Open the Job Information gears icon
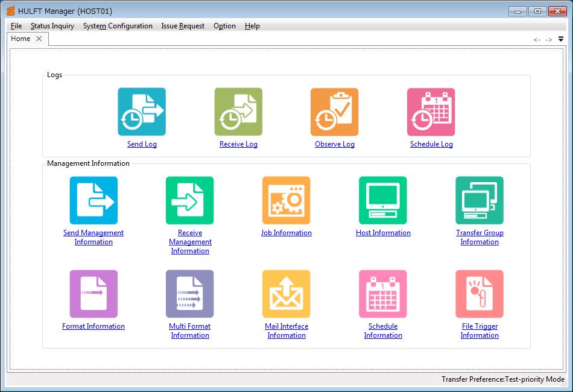This screenshot has width=573, height=392. (286, 200)
